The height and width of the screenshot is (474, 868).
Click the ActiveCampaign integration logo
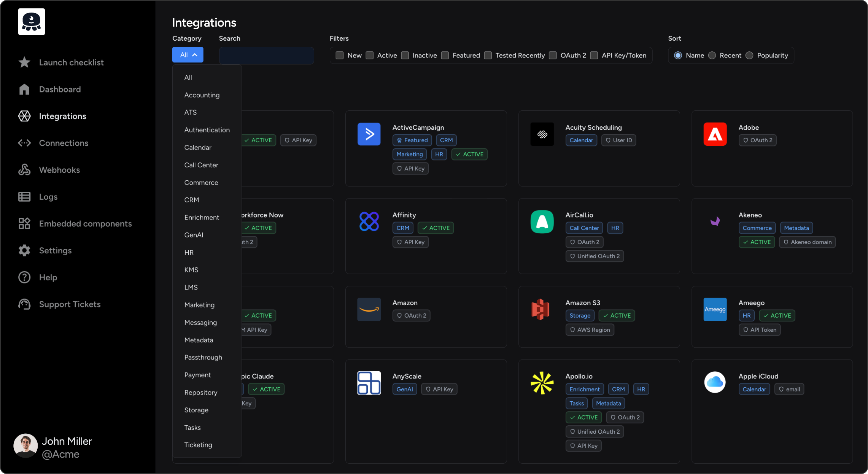click(x=369, y=134)
